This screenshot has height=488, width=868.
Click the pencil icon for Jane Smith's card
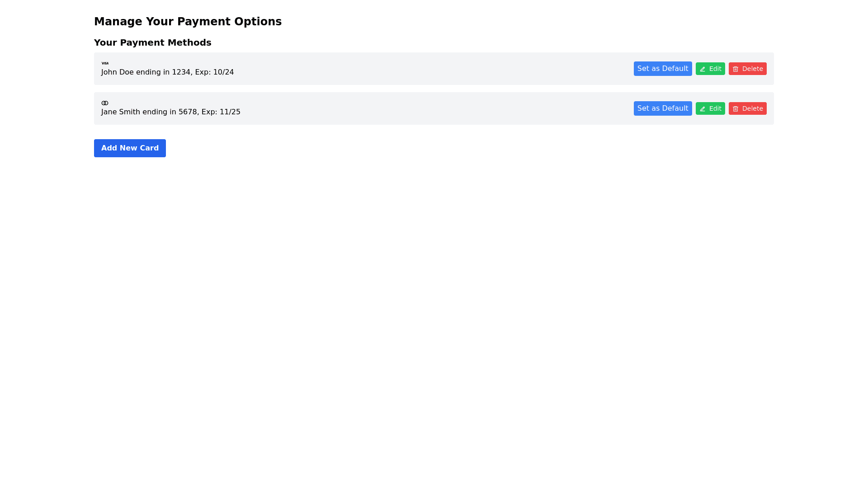point(703,109)
